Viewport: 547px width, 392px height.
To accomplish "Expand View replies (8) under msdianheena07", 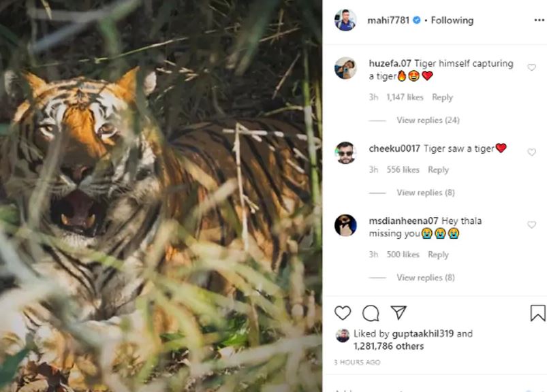I will coord(425,278).
